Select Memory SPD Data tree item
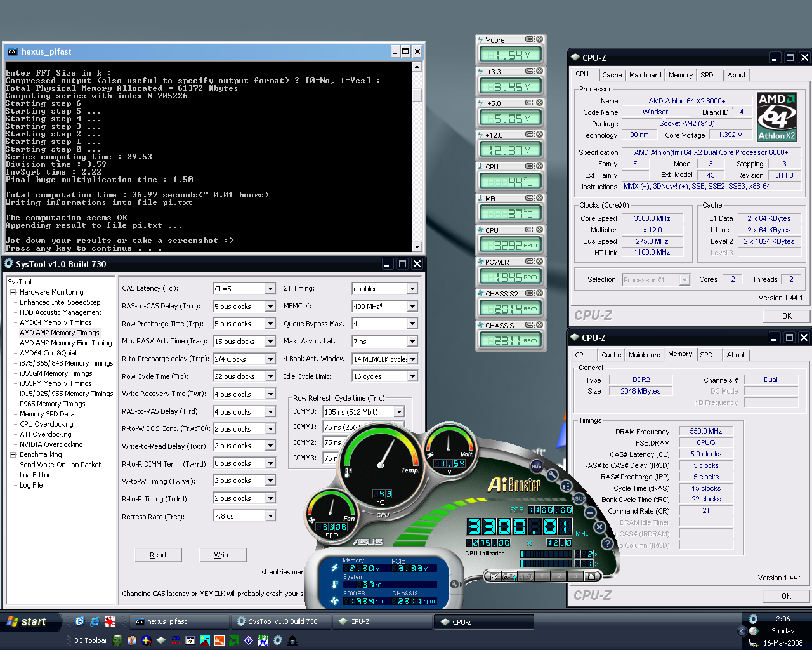This screenshot has height=650, width=812. (47, 414)
